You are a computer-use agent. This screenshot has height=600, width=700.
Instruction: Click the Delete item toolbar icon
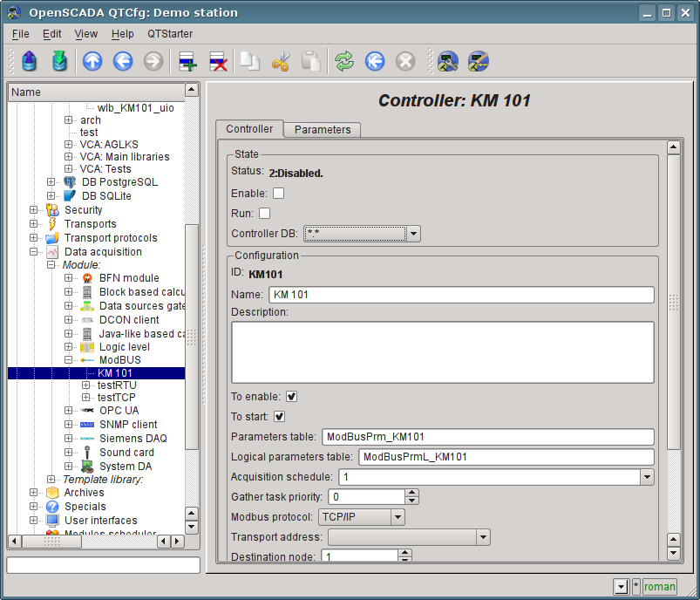click(x=218, y=61)
